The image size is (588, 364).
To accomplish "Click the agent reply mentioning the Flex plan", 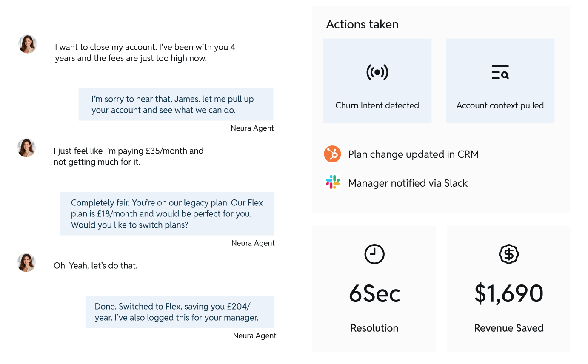I will coord(167,213).
